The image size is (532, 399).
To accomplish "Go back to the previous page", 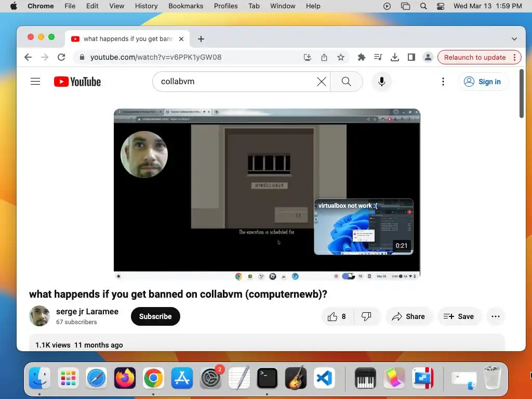I will 28,57.
